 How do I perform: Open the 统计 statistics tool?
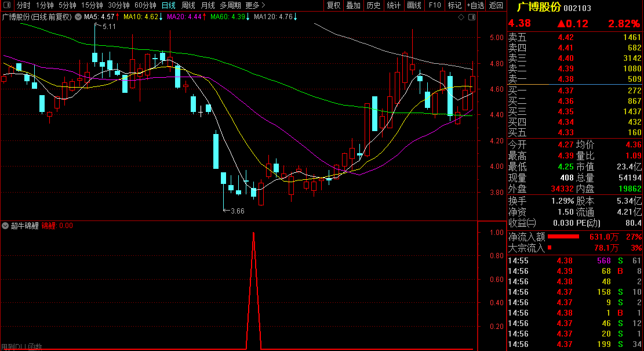point(394,5)
